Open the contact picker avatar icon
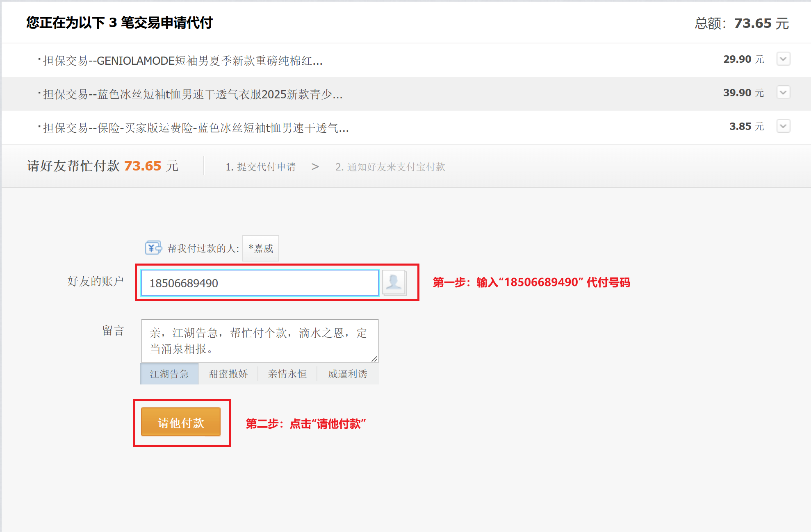The image size is (811, 532). tap(394, 282)
